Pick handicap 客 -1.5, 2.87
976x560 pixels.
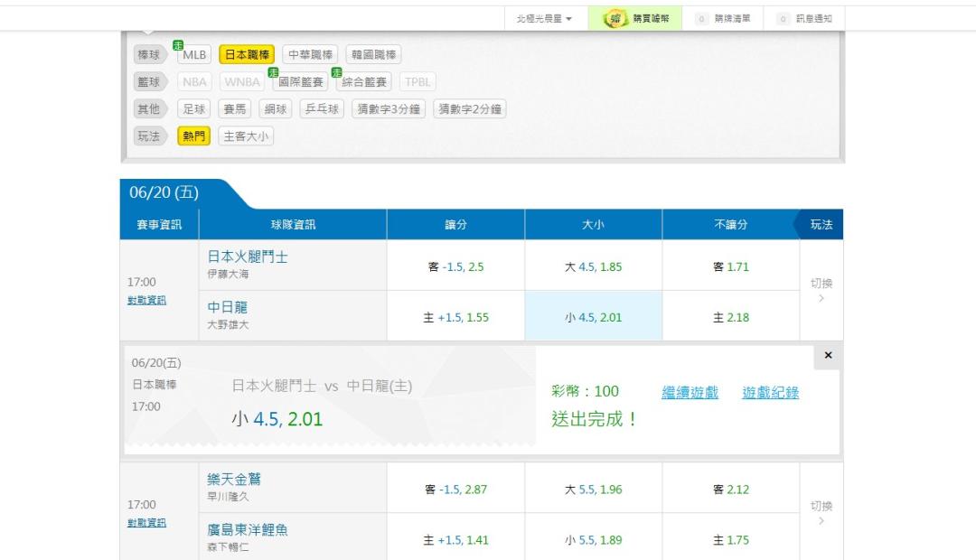[x=455, y=489]
